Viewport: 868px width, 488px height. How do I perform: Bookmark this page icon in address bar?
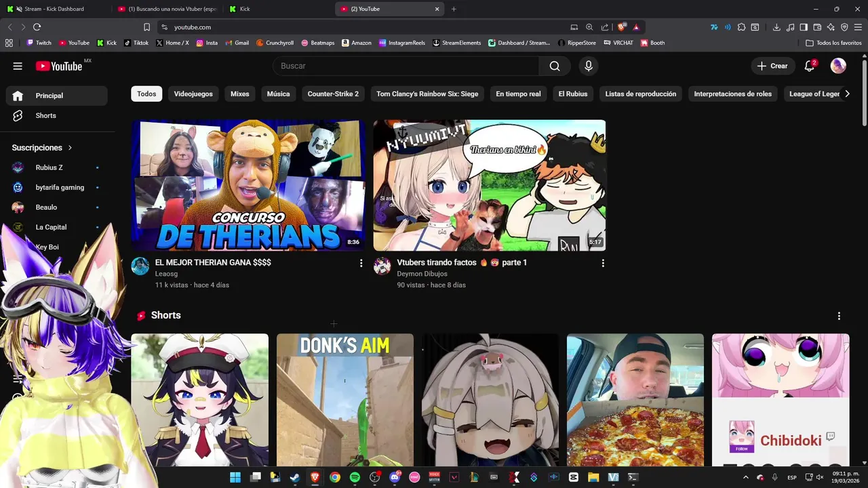click(x=146, y=27)
